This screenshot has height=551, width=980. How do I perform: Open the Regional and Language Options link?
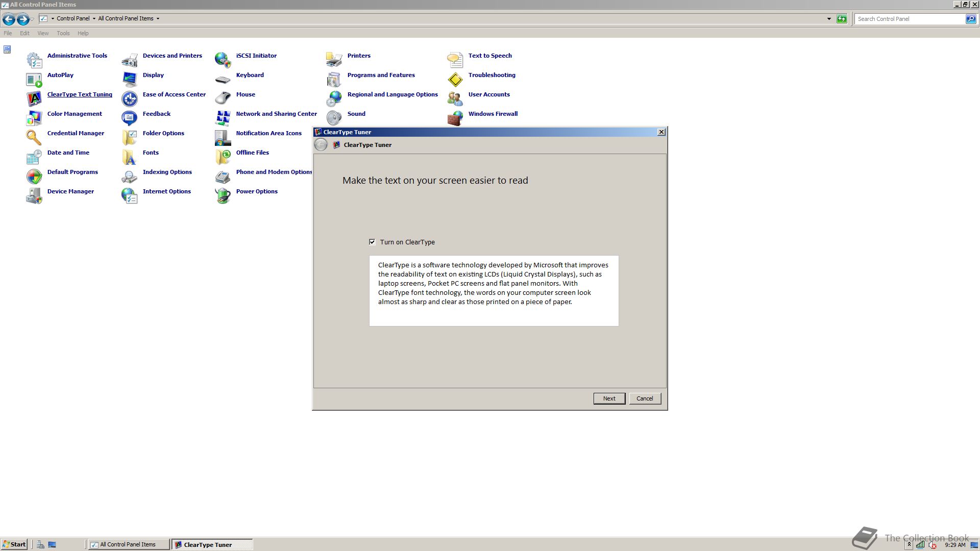click(393, 94)
